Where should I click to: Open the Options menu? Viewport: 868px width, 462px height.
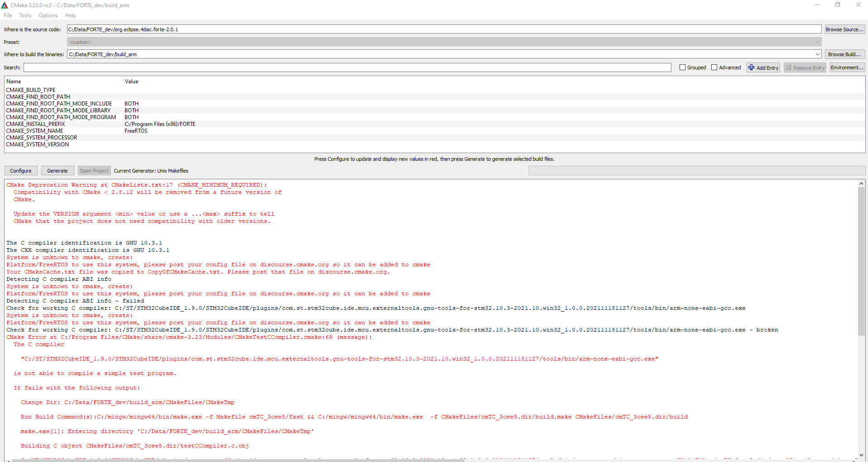coord(48,15)
